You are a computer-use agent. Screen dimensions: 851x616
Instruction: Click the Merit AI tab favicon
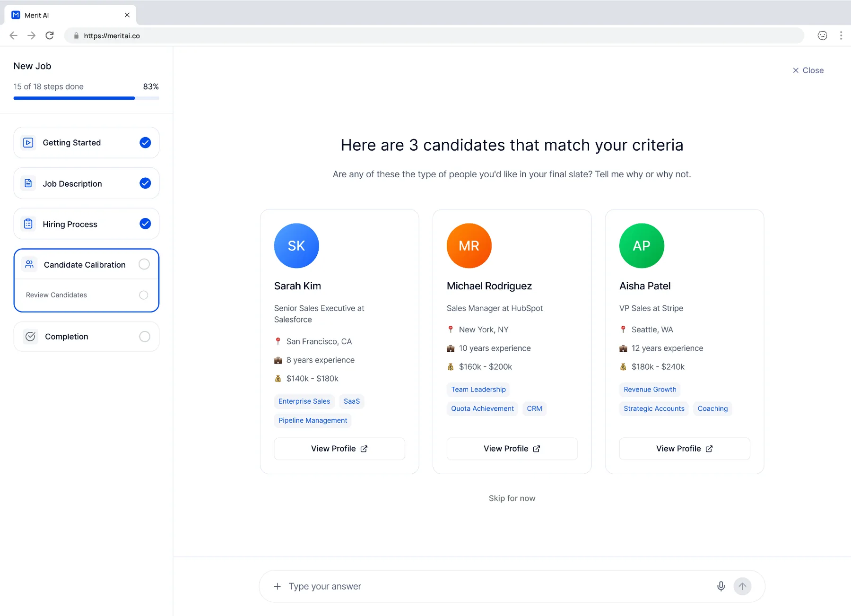(16, 15)
